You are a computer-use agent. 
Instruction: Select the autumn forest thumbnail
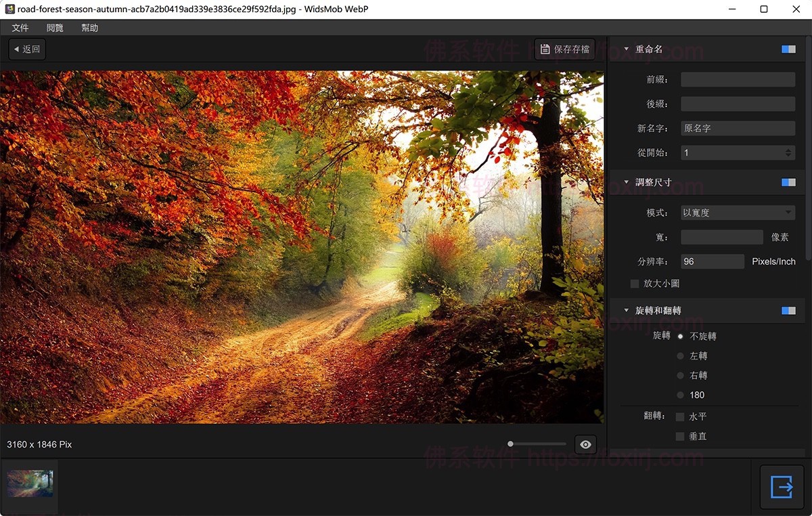[30, 483]
